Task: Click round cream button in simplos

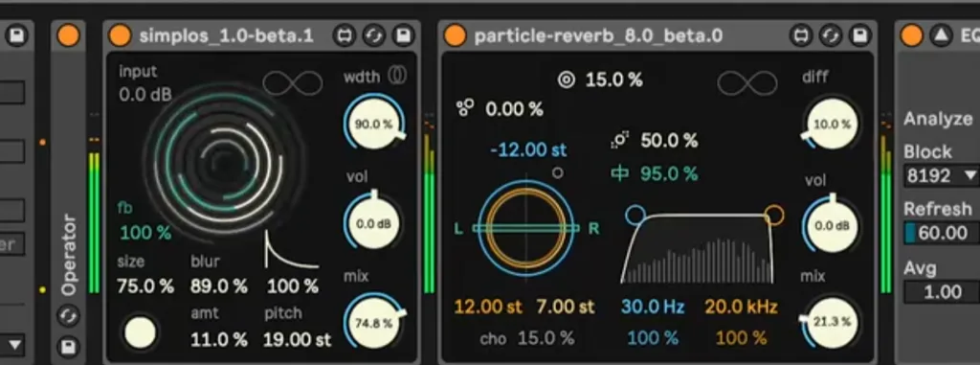Action: (140, 331)
